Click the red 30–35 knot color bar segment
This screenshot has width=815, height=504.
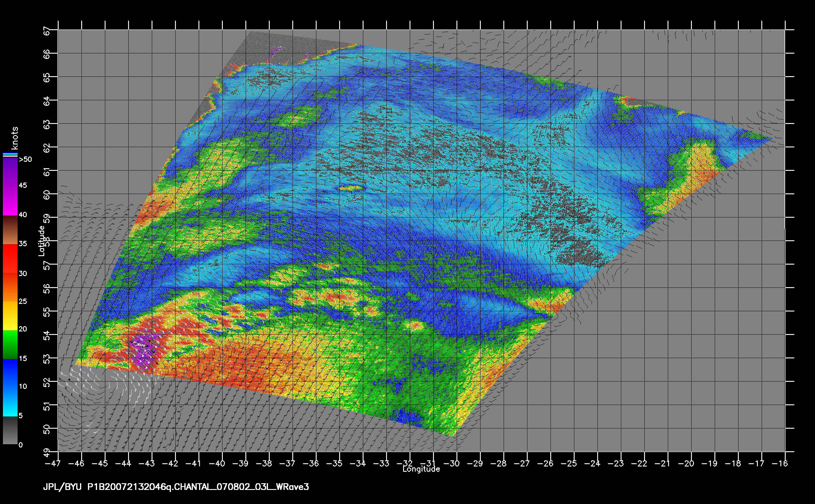(x=10, y=259)
